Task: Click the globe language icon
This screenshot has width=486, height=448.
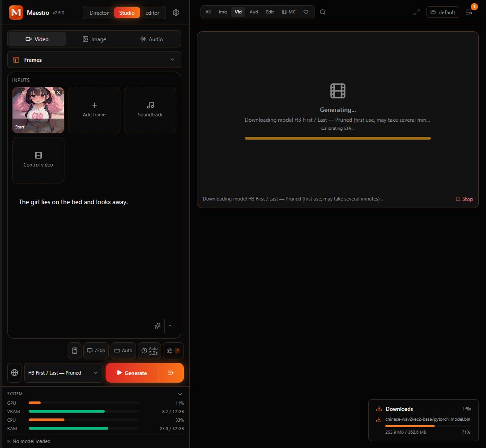Action: click(x=14, y=373)
